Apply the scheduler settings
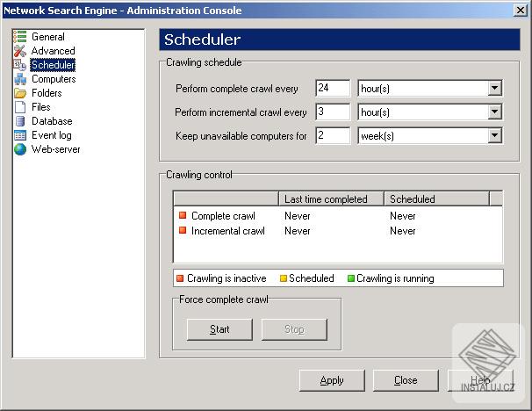Viewport: 532px width, 411px height. pyautogui.click(x=332, y=380)
